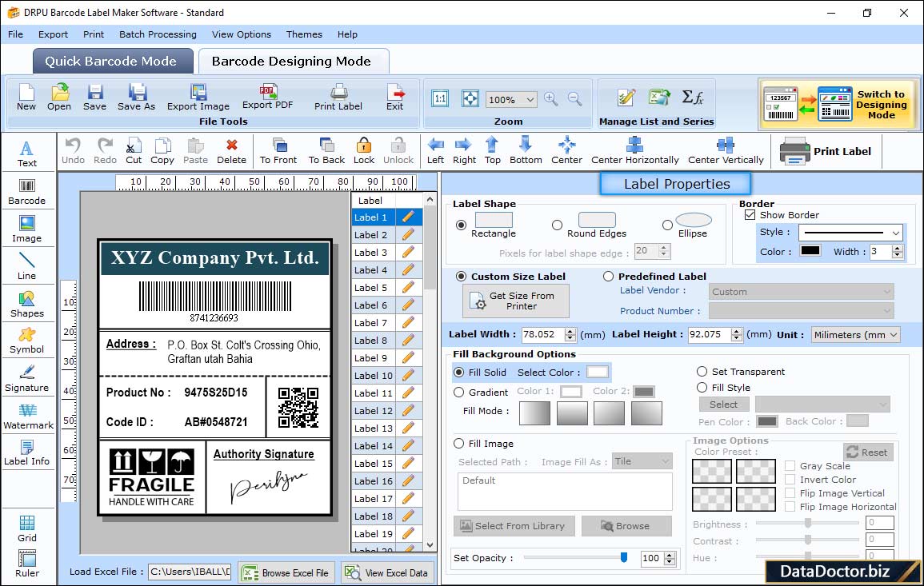Click the zoom out magnifier icon
Screen dimensions: 924x586
point(574,98)
